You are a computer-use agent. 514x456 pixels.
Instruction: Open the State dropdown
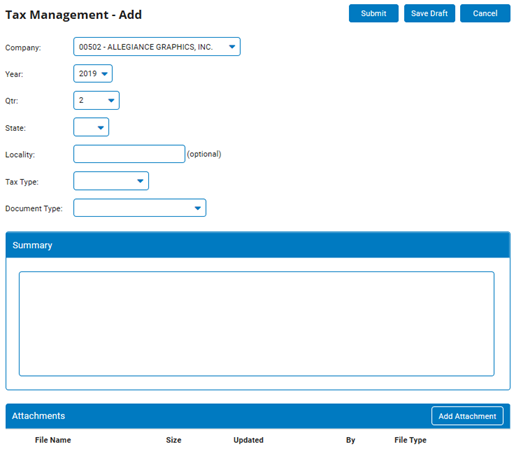[x=91, y=127]
